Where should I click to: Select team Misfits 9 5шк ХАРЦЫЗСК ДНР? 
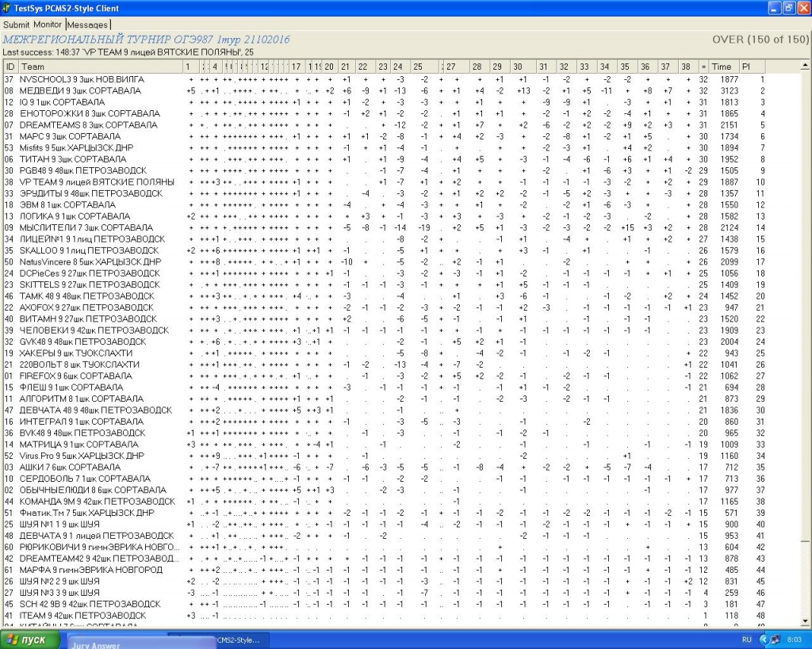tap(385, 148)
